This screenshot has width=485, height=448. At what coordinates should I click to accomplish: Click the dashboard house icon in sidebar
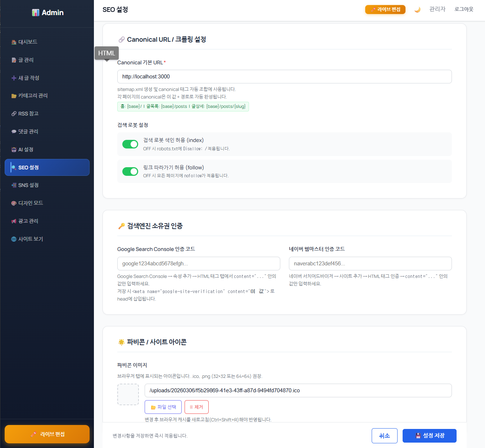click(14, 42)
